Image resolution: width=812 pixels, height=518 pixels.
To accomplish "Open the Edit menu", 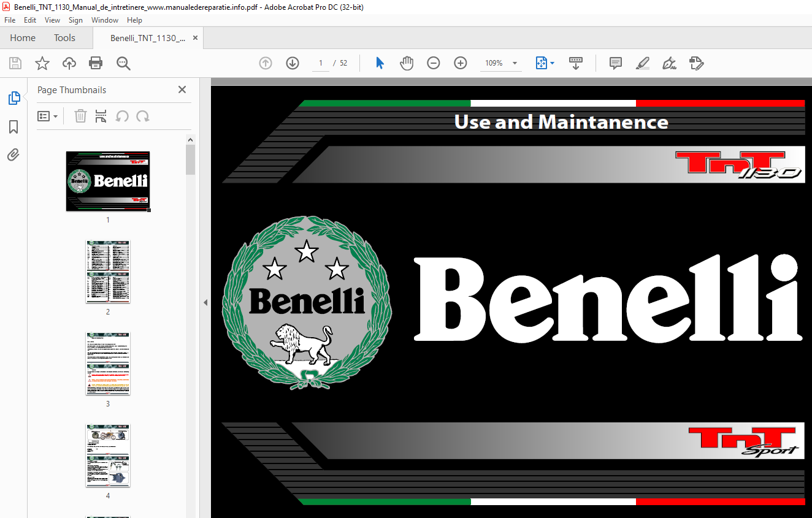I will pyautogui.click(x=30, y=20).
